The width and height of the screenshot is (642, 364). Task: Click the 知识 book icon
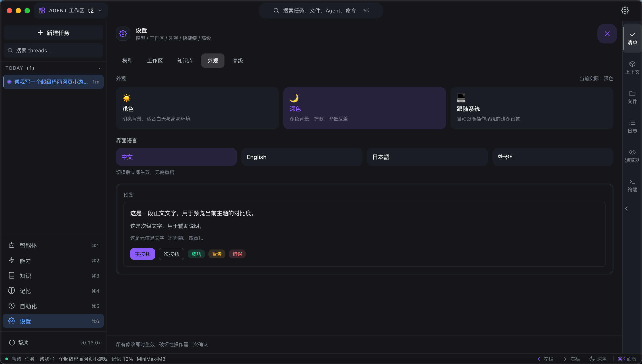click(12, 276)
